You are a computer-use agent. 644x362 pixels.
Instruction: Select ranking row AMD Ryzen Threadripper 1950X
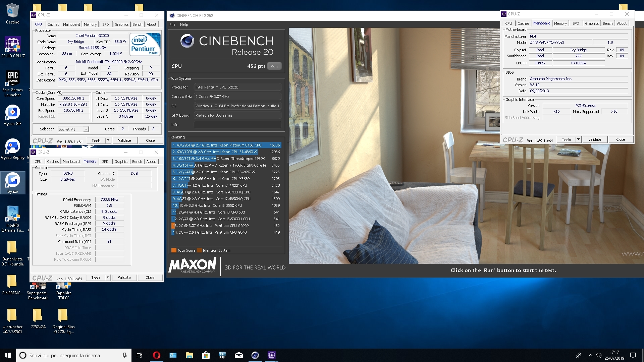tap(226, 159)
